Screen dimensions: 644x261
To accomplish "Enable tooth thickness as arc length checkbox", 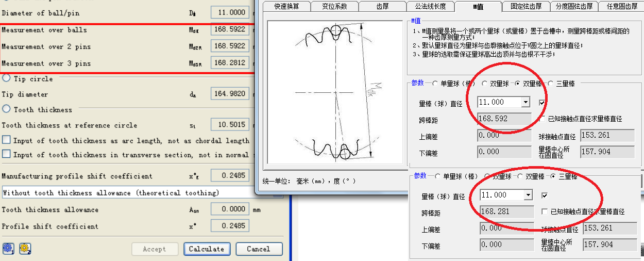I will [x=6, y=140].
